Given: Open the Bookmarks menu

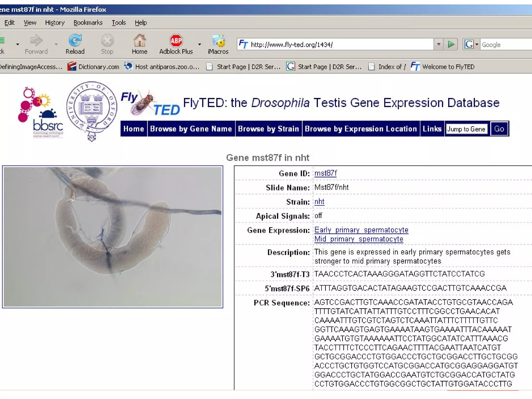Looking at the screenshot, I should coord(88,23).
